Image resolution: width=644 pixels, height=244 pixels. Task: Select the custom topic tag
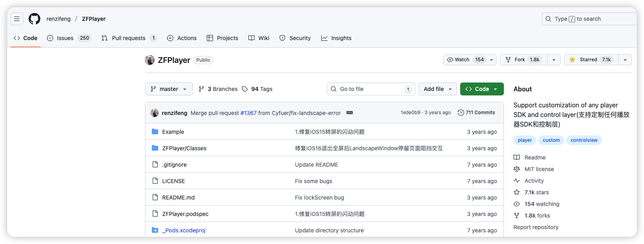click(551, 140)
